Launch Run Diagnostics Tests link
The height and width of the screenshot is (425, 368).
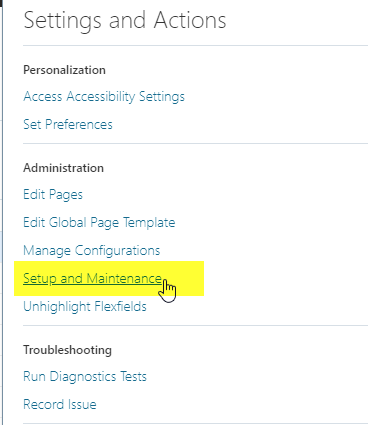(85, 377)
